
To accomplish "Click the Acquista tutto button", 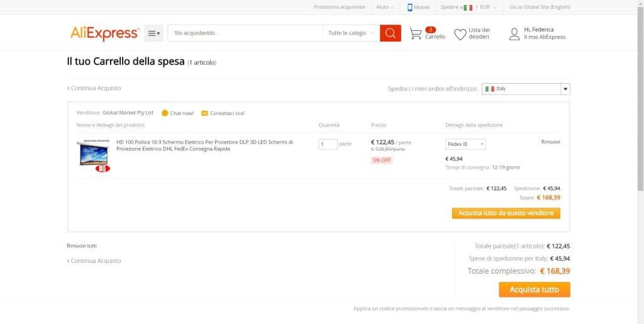I will point(535,289).
